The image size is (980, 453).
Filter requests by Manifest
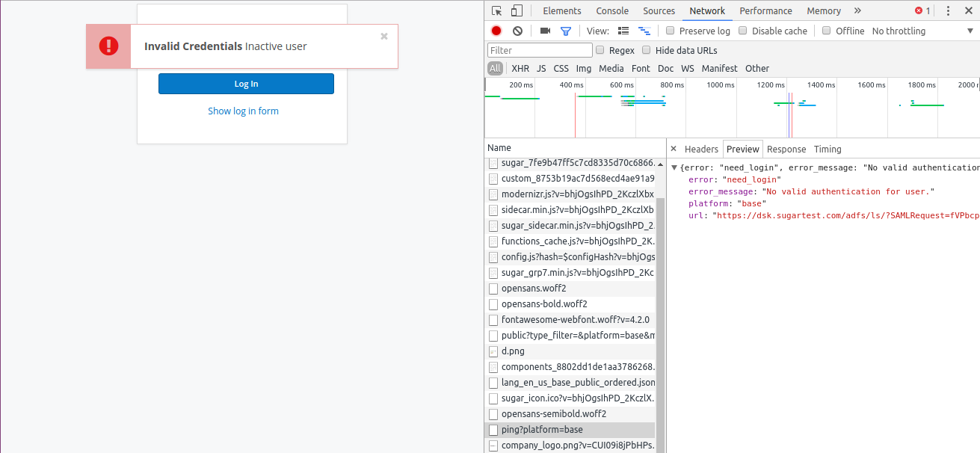pyautogui.click(x=719, y=68)
